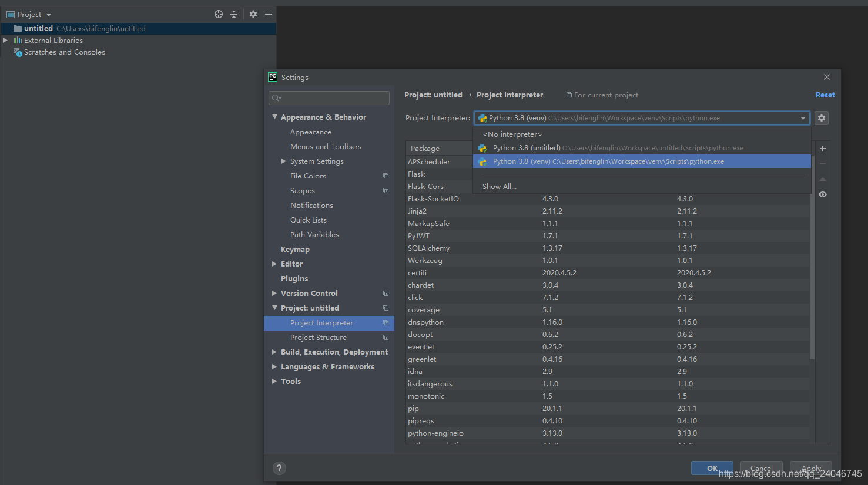
Task: Open File Colors settings
Action: pyautogui.click(x=308, y=176)
